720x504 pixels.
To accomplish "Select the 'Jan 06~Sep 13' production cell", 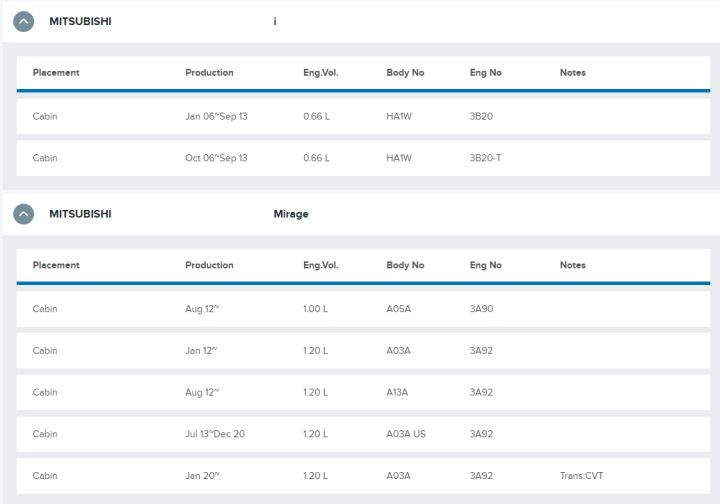I will click(x=216, y=117).
